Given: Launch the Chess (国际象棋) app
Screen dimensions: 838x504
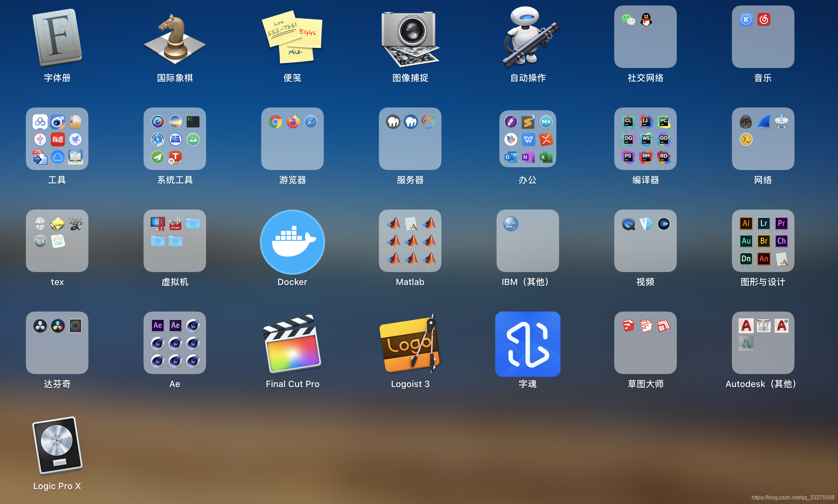Looking at the screenshot, I should pyautogui.click(x=175, y=39).
